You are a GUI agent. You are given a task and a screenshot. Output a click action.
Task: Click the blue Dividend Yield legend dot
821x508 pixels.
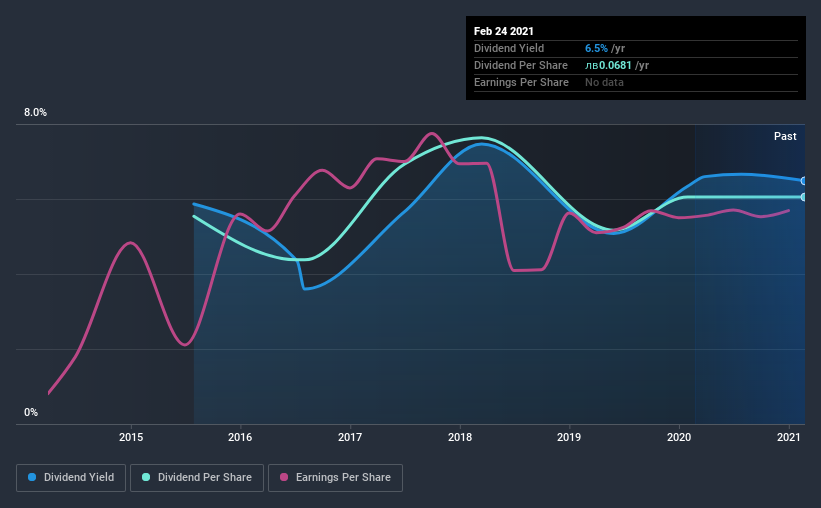[32, 477]
